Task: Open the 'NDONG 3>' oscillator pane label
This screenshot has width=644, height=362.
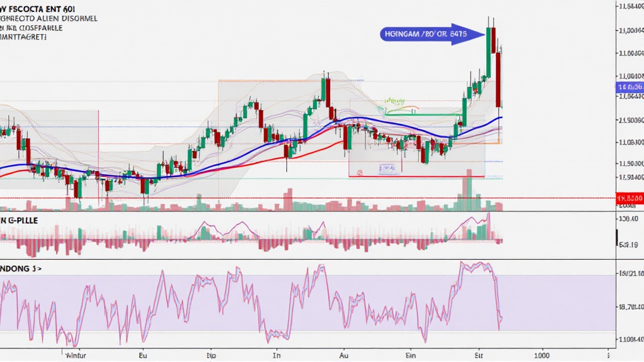Action: pos(21,267)
